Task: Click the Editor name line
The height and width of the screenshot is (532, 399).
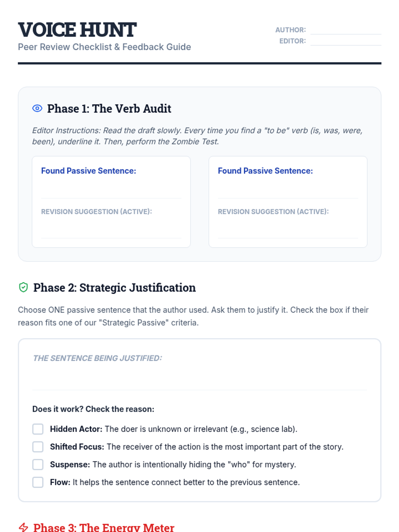Action: tap(345, 41)
